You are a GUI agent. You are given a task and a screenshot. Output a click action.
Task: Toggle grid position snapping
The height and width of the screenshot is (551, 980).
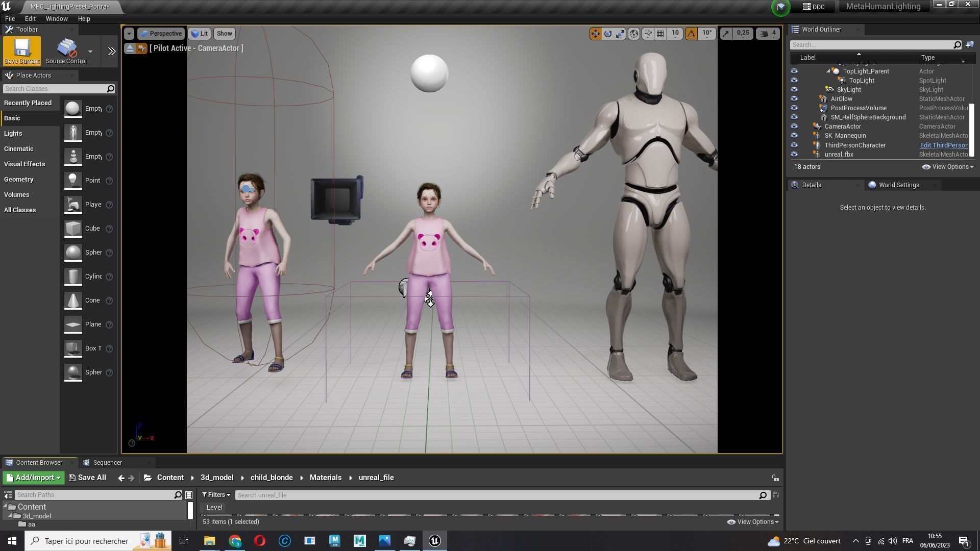click(x=660, y=34)
